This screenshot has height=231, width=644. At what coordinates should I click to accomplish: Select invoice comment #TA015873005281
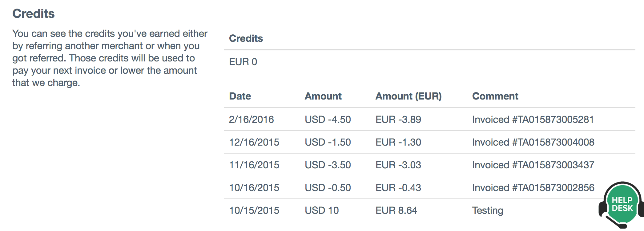[x=533, y=119]
